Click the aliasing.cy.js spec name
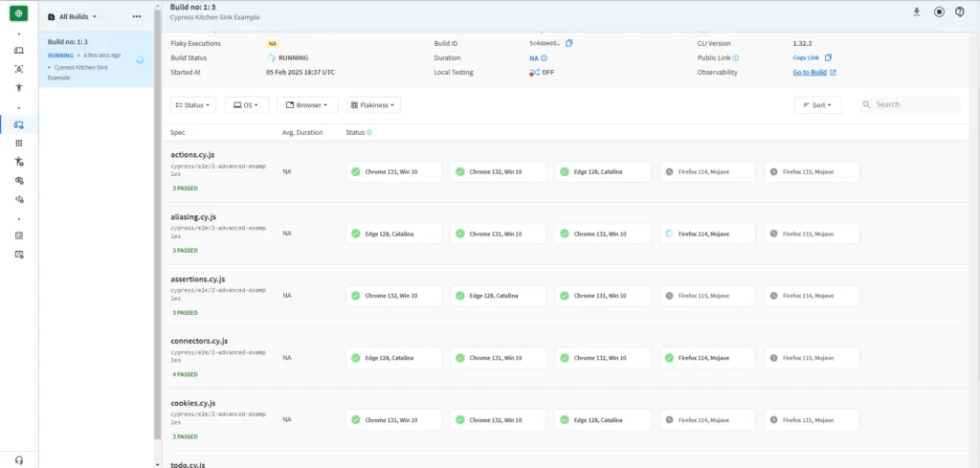Viewport: 980px width, 468px height. [x=193, y=217]
